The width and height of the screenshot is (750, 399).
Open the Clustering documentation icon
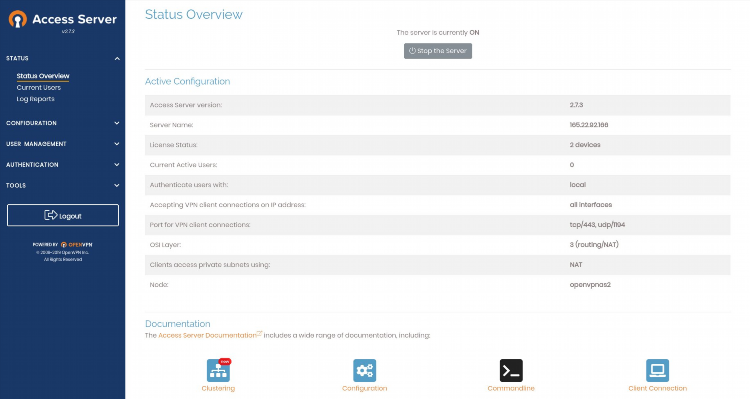pyautogui.click(x=218, y=370)
